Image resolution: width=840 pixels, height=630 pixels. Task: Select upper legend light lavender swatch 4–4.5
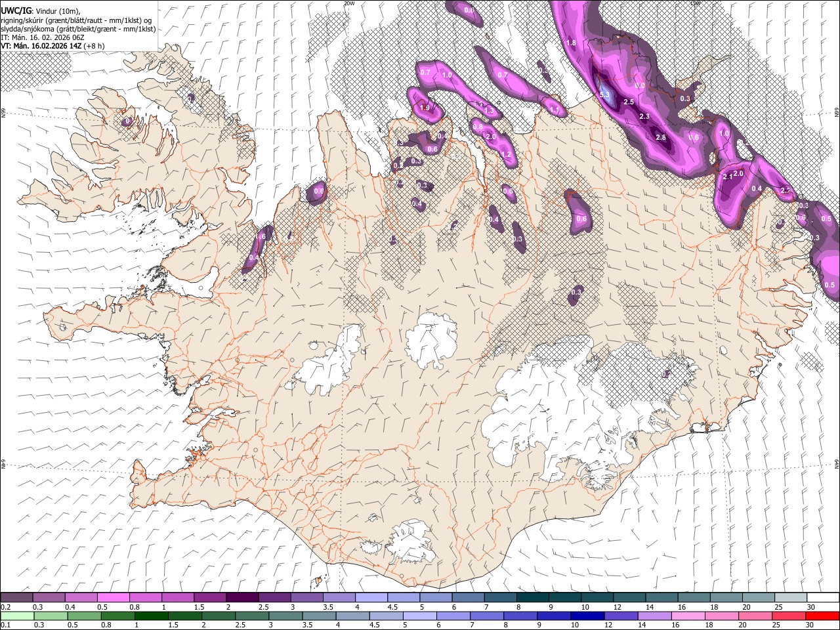coord(371,597)
